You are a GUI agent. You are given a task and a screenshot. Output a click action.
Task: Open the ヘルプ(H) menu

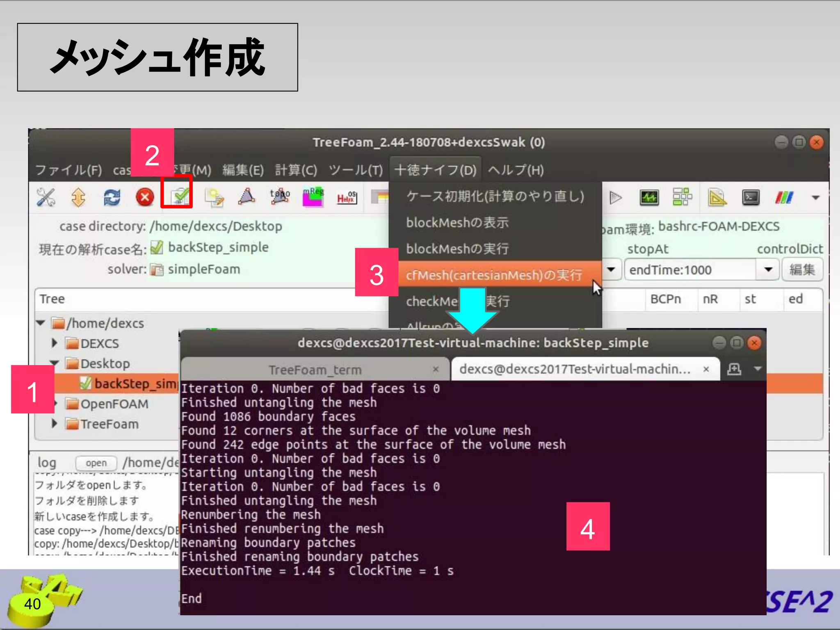coord(516,170)
